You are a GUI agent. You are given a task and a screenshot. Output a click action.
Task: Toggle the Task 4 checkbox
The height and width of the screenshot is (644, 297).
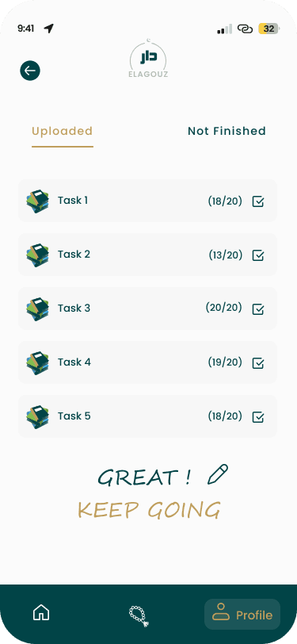click(x=258, y=363)
